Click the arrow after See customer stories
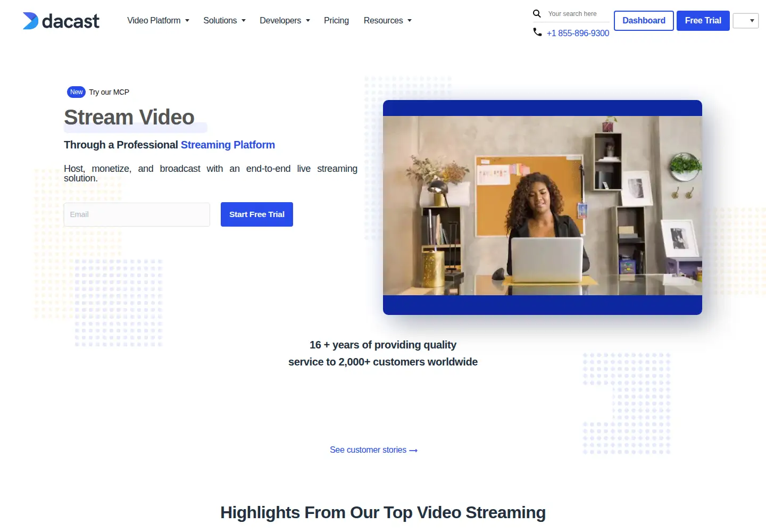Image resolution: width=766 pixels, height=532 pixels. coord(413,451)
